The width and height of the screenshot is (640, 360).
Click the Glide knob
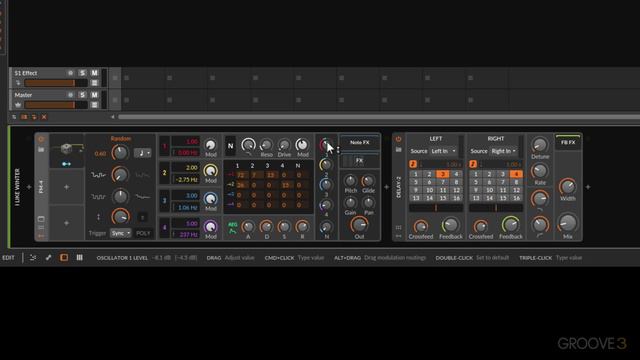(x=368, y=181)
